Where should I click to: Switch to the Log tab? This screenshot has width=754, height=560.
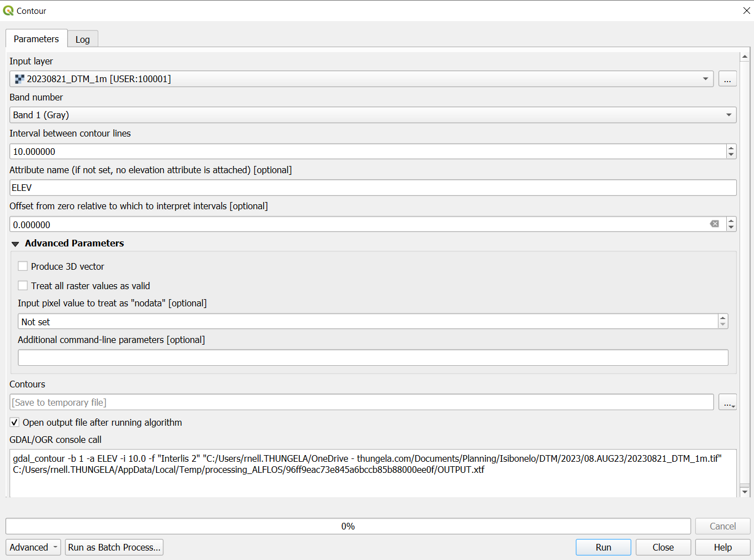[82, 39]
